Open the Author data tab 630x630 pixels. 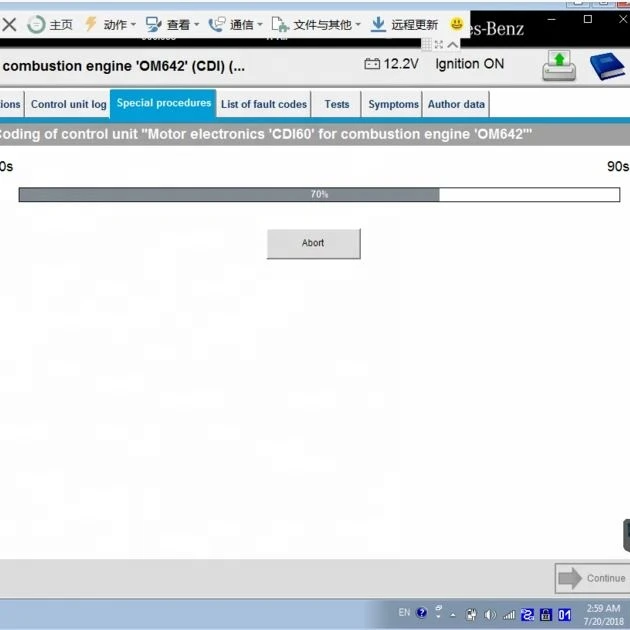pos(456,104)
